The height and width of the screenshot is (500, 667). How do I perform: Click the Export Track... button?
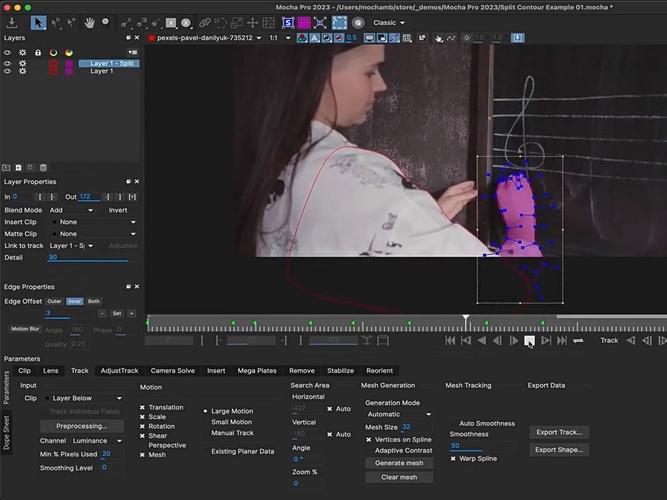tap(559, 432)
